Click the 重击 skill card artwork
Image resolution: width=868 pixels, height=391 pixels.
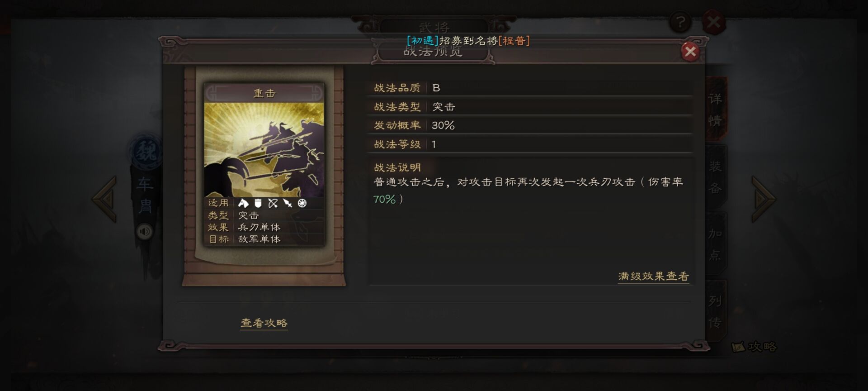(x=264, y=150)
